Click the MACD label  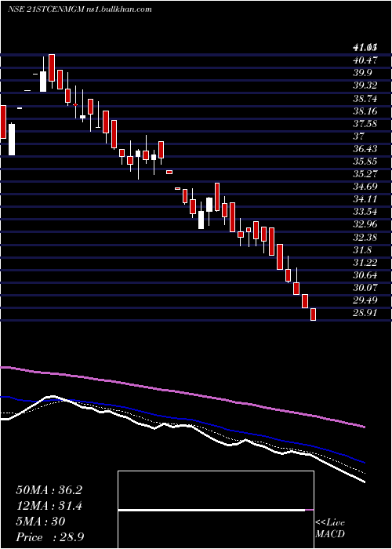click(x=330, y=534)
